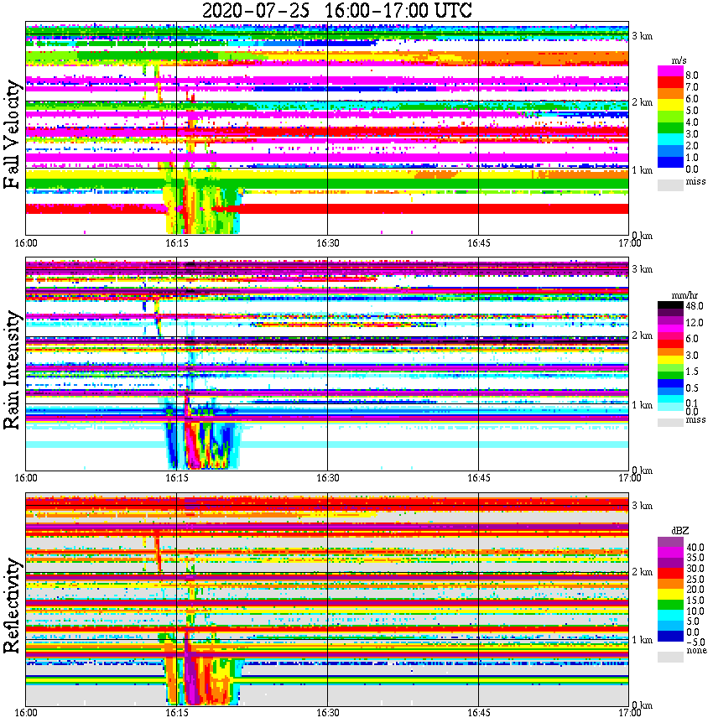Click the "mm/hr" legend unit label
Image resolution: width=713 pixels, height=728 pixels.
pos(684,296)
